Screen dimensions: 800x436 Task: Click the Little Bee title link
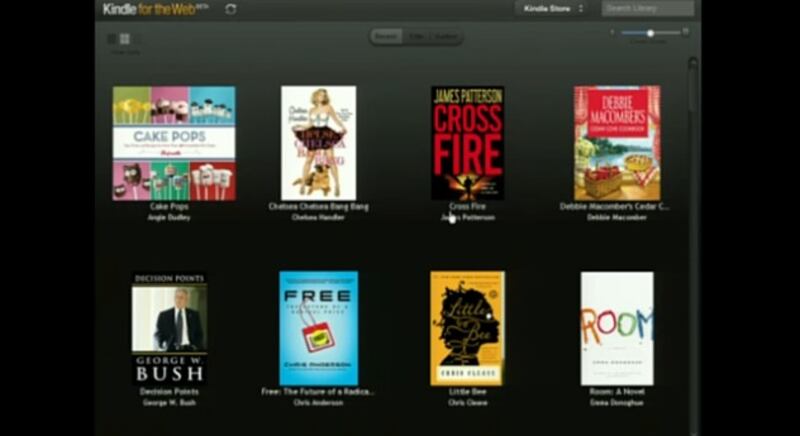pyautogui.click(x=467, y=392)
